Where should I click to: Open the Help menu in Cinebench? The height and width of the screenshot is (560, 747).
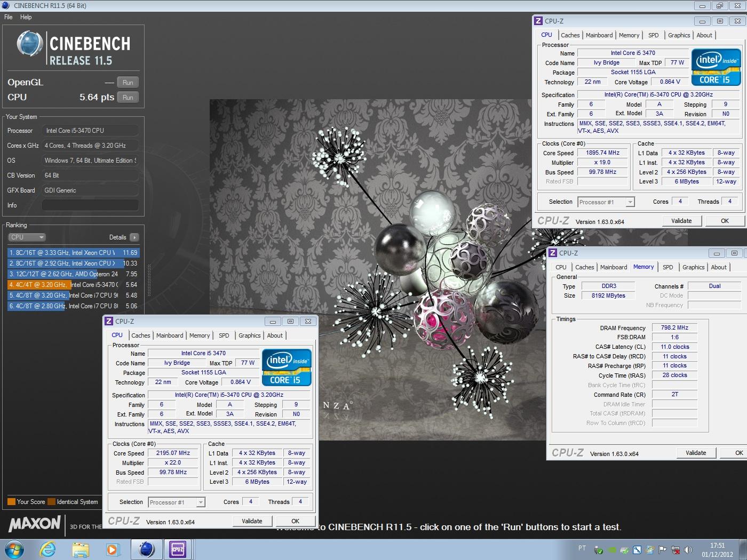[x=26, y=17]
